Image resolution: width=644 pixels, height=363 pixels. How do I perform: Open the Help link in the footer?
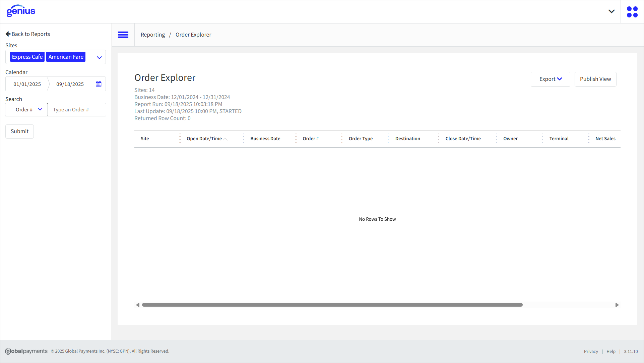pyautogui.click(x=611, y=351)
